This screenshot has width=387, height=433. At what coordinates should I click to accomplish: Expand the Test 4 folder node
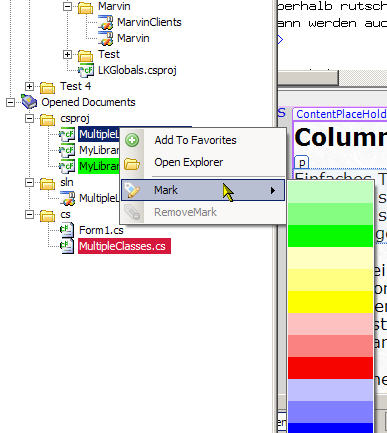pos(29,86)
